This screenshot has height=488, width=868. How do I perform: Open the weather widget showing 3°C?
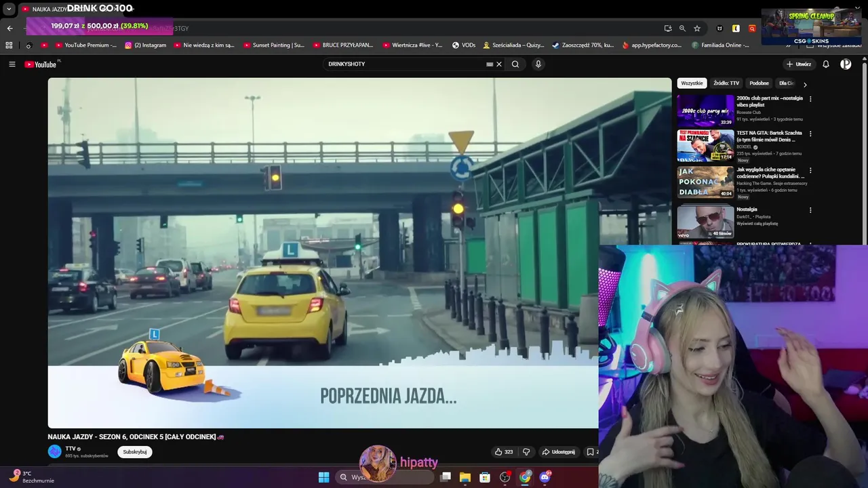[30, 476]
